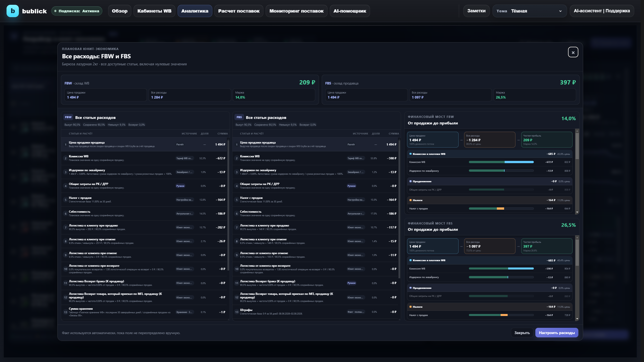Switch to Расчет поставок tab

[x=239, y=11]
